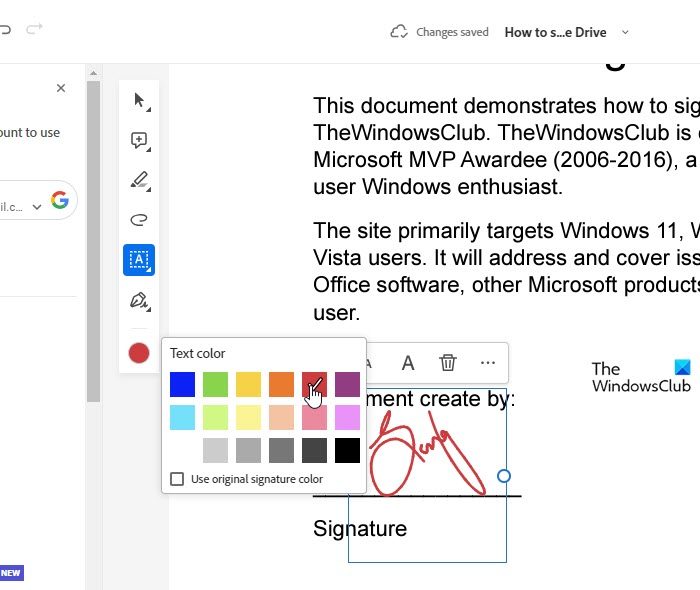
Task: Click the word Signature below the line
Action: (x=360, y=528)
